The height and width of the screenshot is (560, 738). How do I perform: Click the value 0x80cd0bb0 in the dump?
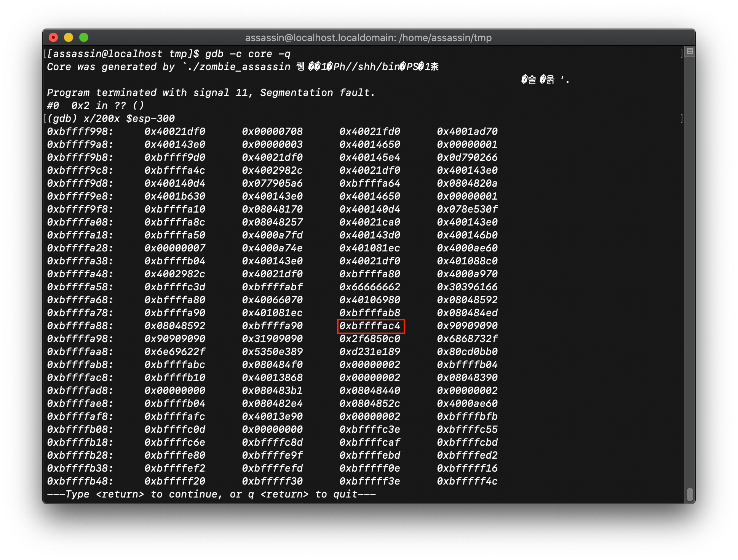point(467,352)
